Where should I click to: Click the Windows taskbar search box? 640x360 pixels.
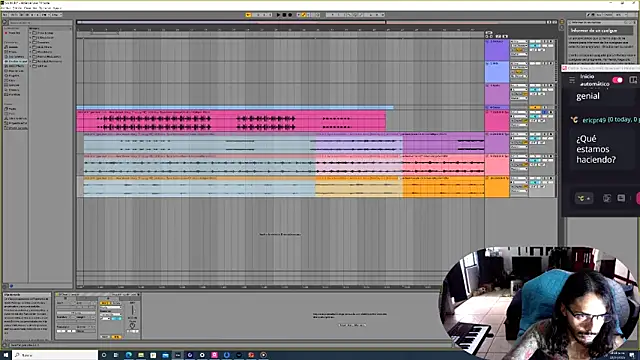click(55, 355)
